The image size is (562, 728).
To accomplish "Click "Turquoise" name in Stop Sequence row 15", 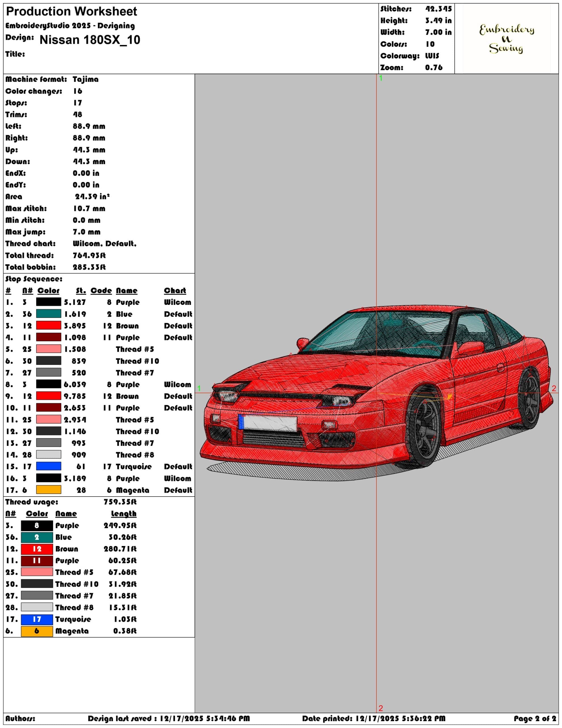I will coord(134,467).
